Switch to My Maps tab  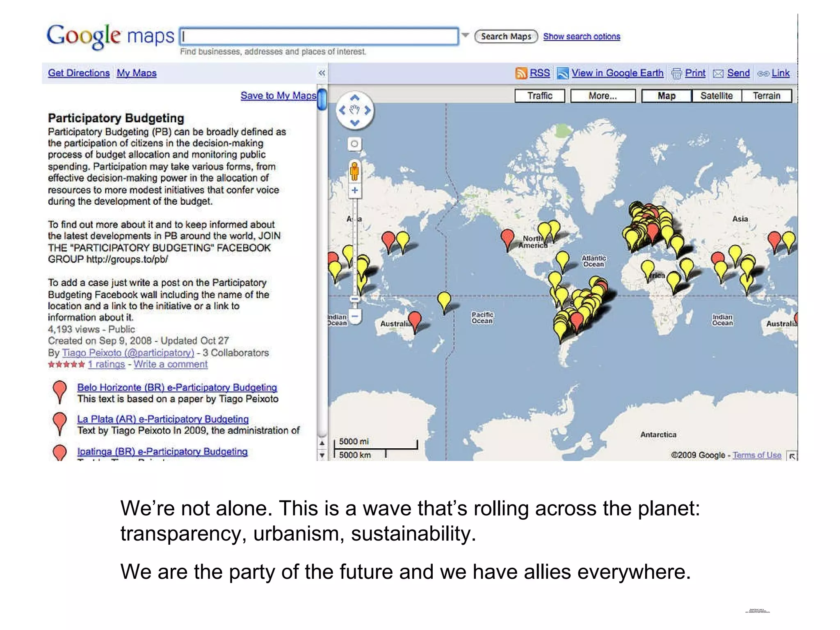click(137, 73)
